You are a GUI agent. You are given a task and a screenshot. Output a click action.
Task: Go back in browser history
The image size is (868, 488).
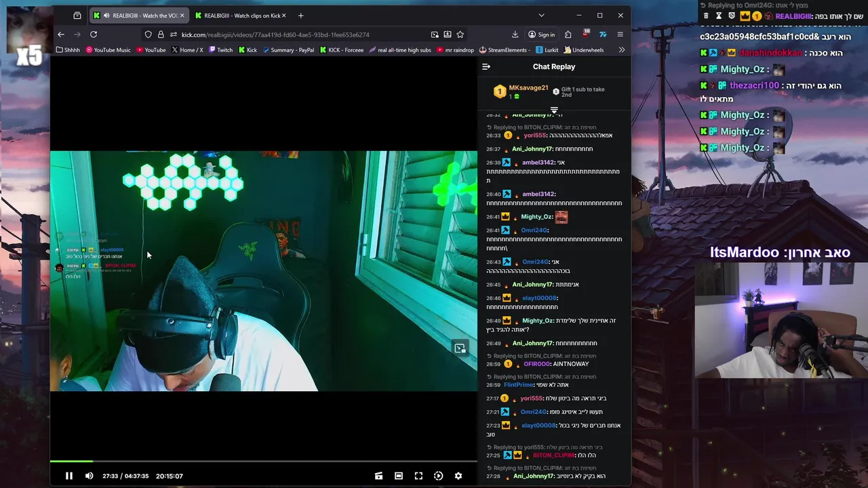pyautogui.click(x=61, y=35)
